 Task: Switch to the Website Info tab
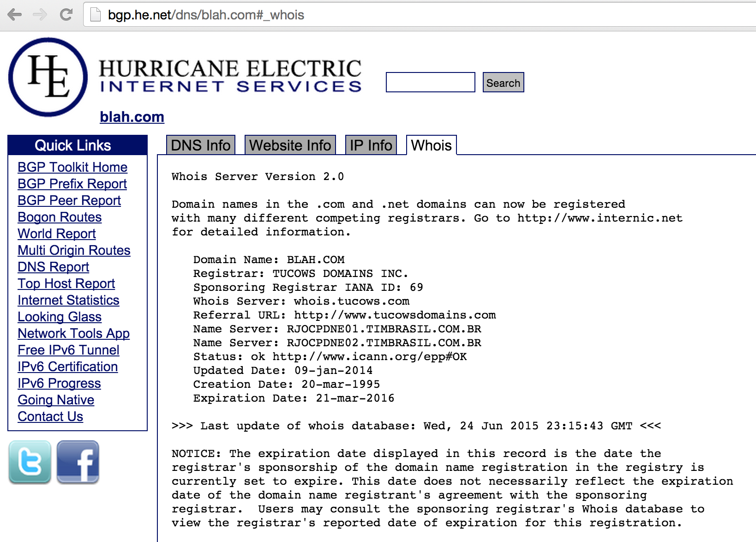tap(290, 145)
